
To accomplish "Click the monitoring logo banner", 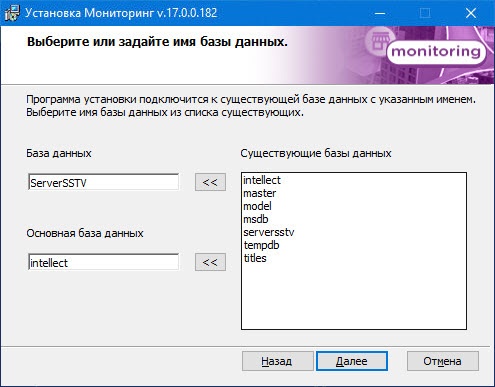I will pos(436,52).
